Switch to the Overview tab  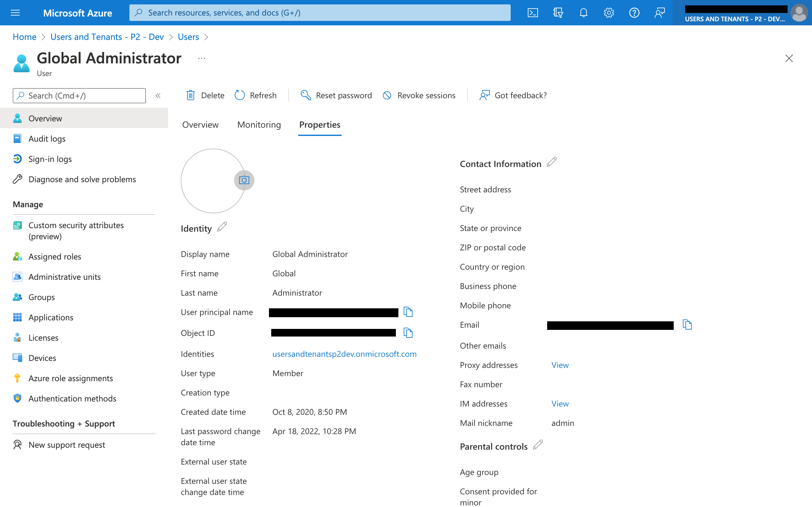(200, 125)
